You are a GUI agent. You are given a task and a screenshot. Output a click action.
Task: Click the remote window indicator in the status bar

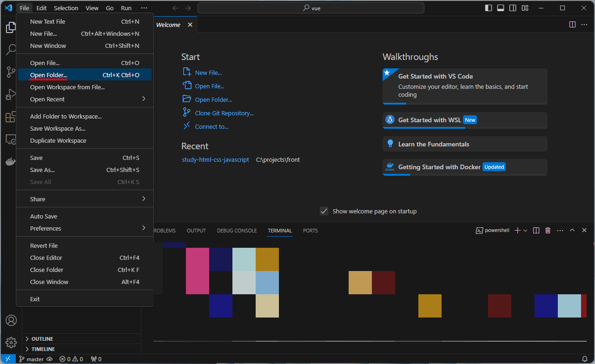(8, 359)
